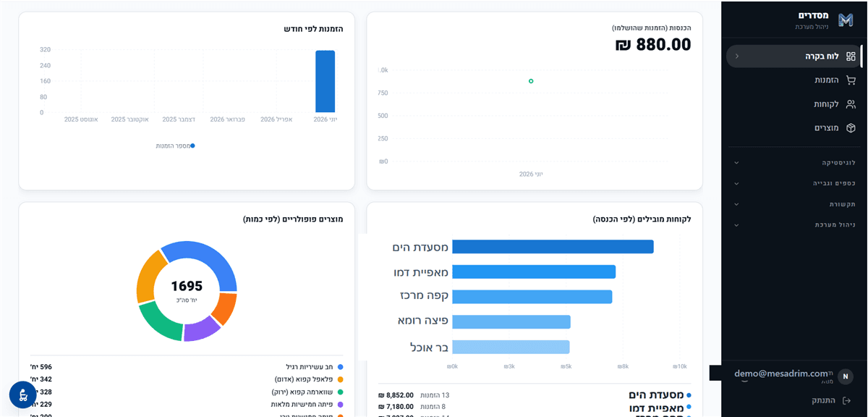The height and width of the screenshot is (417, 868).
Task: Expand the ניהול מערכת section chevron
Action: (x=736, y=225)
